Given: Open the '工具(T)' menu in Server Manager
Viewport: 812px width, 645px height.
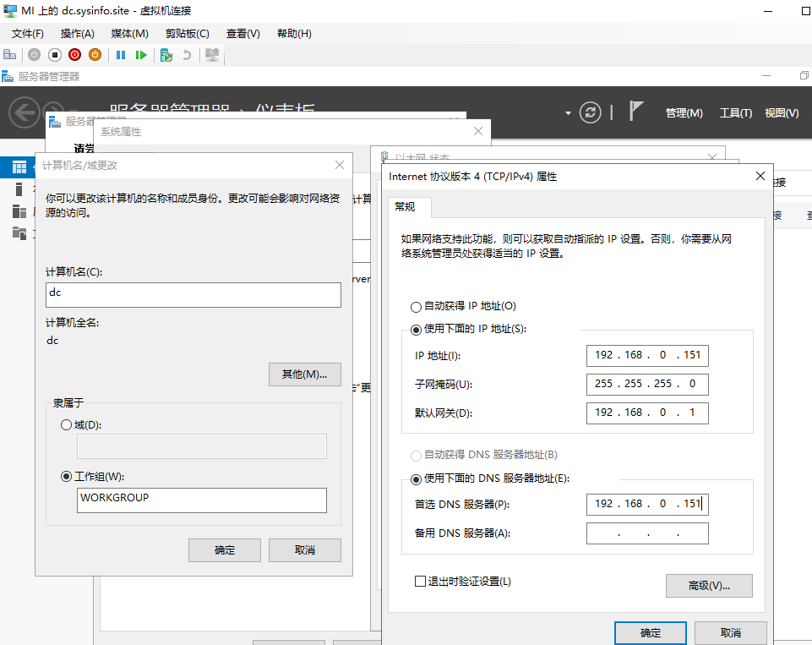Looking at the screenshot, I should [735, 112].
